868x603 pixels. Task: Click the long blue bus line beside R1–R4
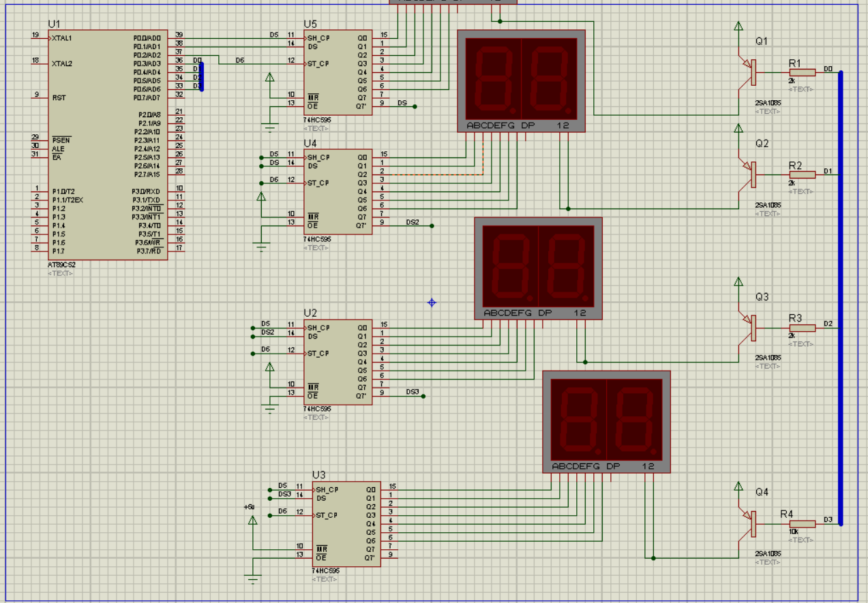pos(840,298)
